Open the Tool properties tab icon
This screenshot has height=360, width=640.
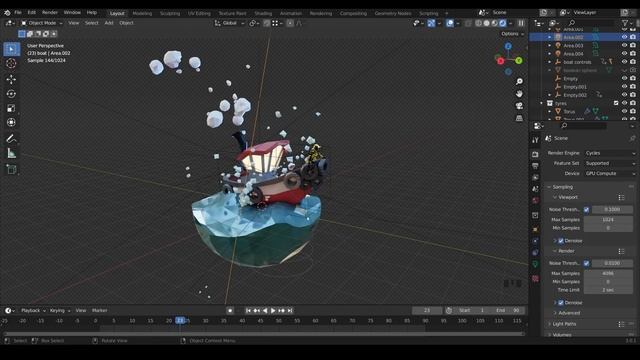point(536,140)
